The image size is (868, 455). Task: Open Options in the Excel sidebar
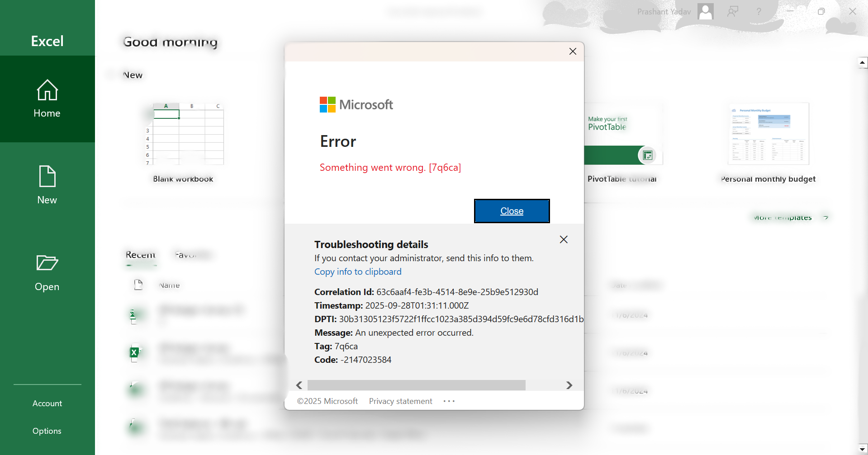47,431
